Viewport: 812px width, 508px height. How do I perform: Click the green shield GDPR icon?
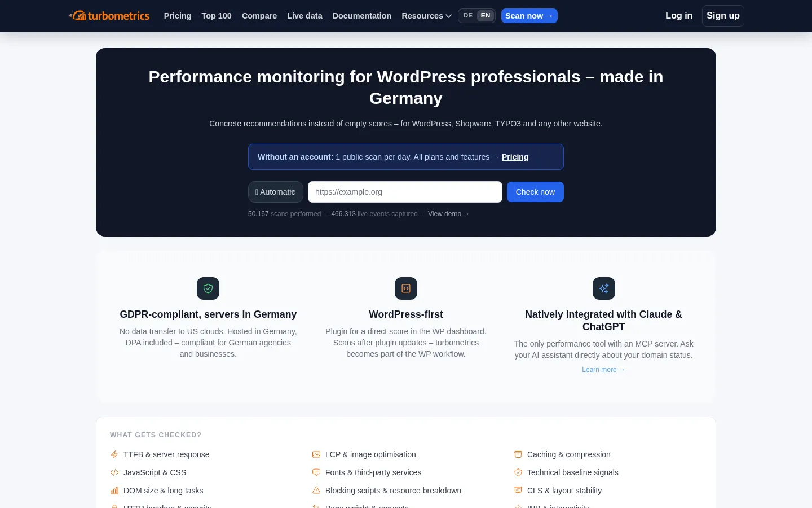click(208, 288)
